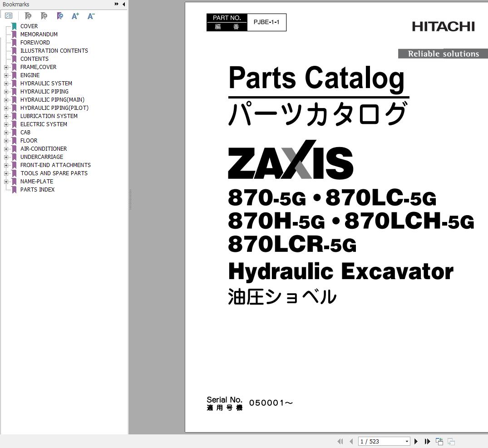Select the FRAME,COVER bookmark label
Image resolution: width=488 pixels, height=448 pixels.
point(38,67)
